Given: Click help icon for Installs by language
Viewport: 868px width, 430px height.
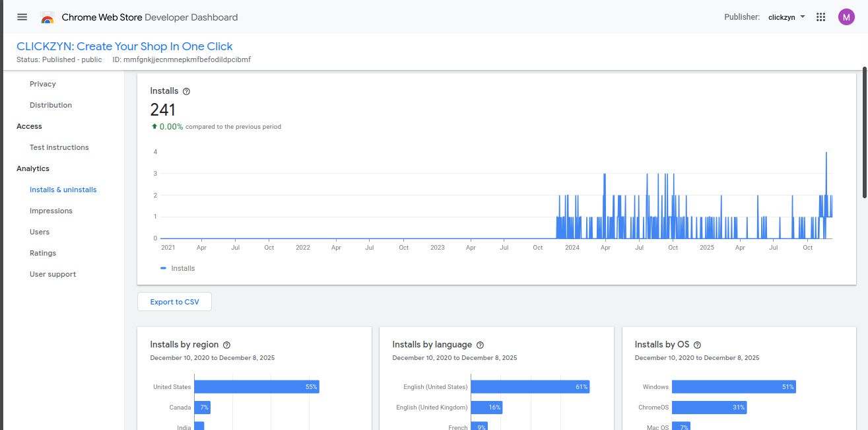Looking at the screenshot, I should 480,345.
